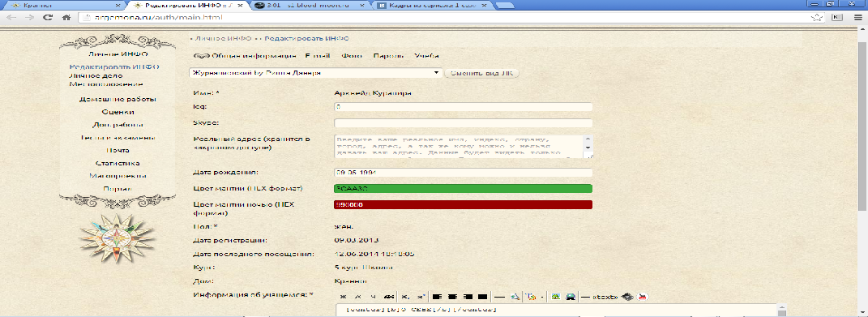Click Редактировать ИНФО breadcrumb link

306,38
